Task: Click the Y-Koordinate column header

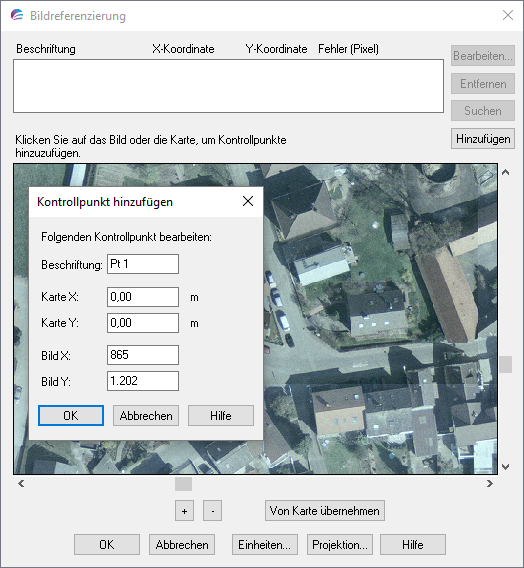Action: click(x=276, y=49)
